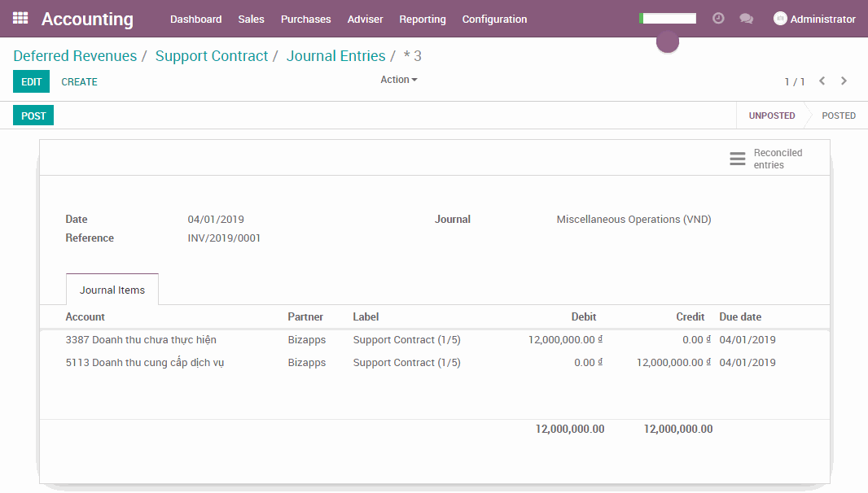The image size is (868, 493).
Task: Sort by the Debit column header
Action: (x=583, y=316)
